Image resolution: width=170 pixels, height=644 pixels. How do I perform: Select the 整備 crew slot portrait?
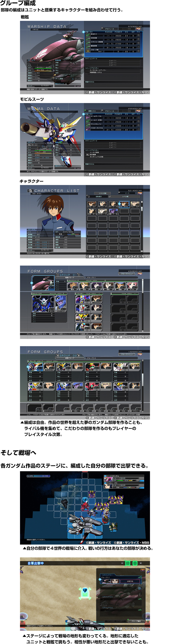click(120, 286)
